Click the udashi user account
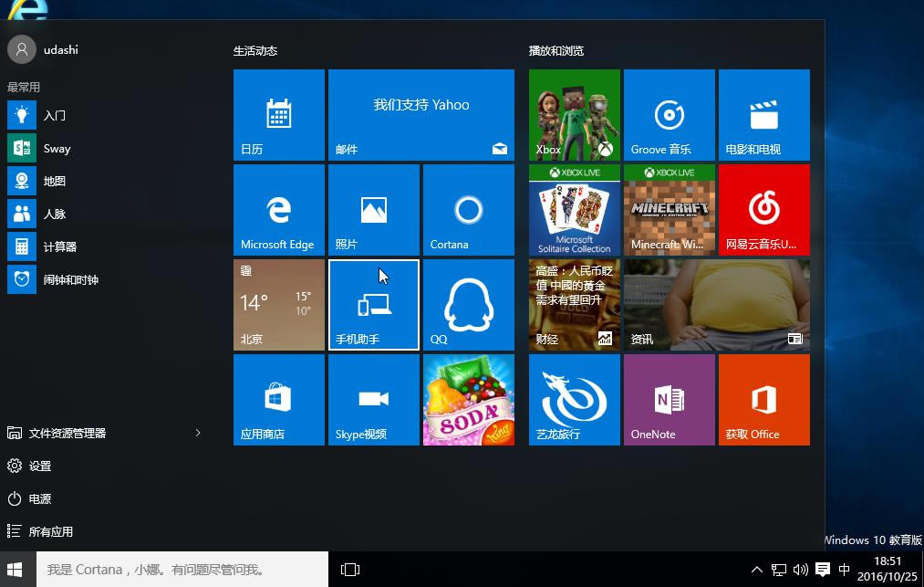Screen dimensions: 924x587 click(43, 49)
